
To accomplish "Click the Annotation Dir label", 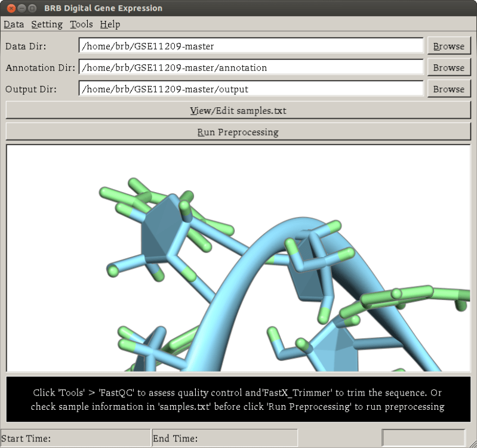I will pos(40,67).
